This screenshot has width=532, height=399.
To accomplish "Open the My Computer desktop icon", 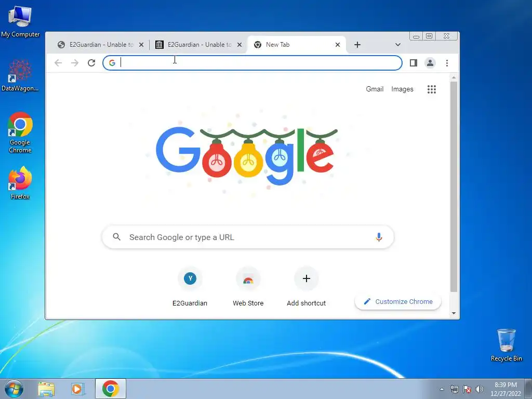I will click(x=20, y=21).
